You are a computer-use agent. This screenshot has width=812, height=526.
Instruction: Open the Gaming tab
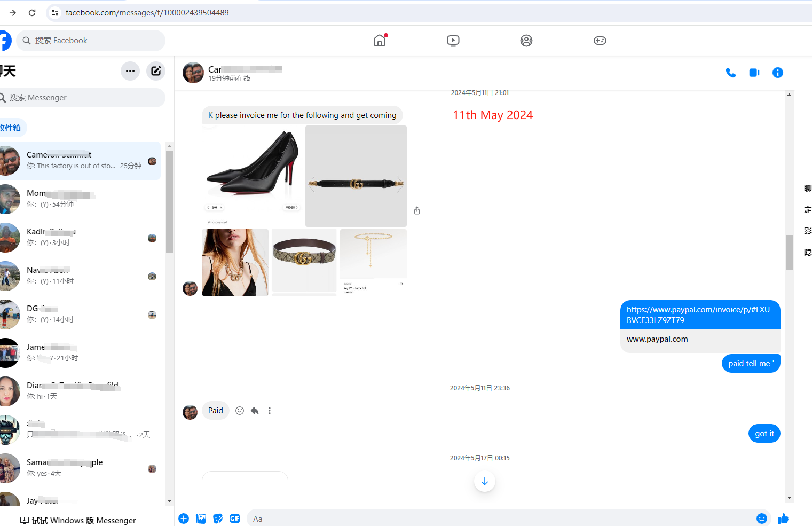coord(600,41)
